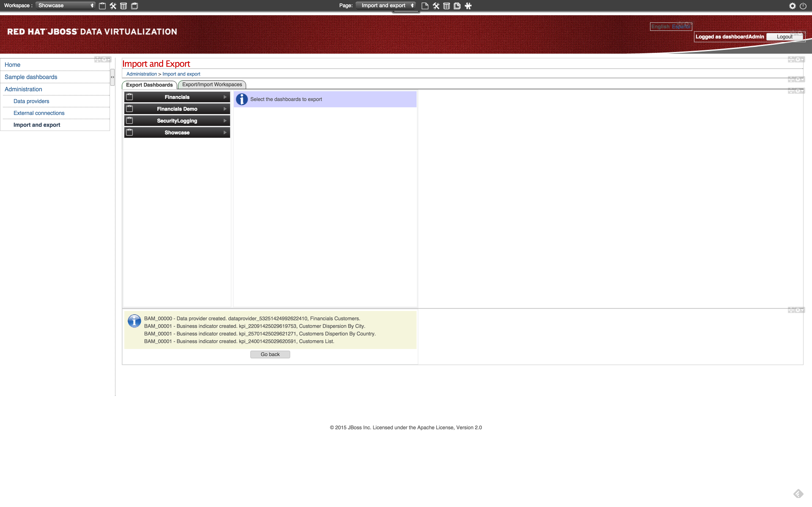Click the add panel puzzle icon
The width and height of the screenshot is (812, 507).
468,6
